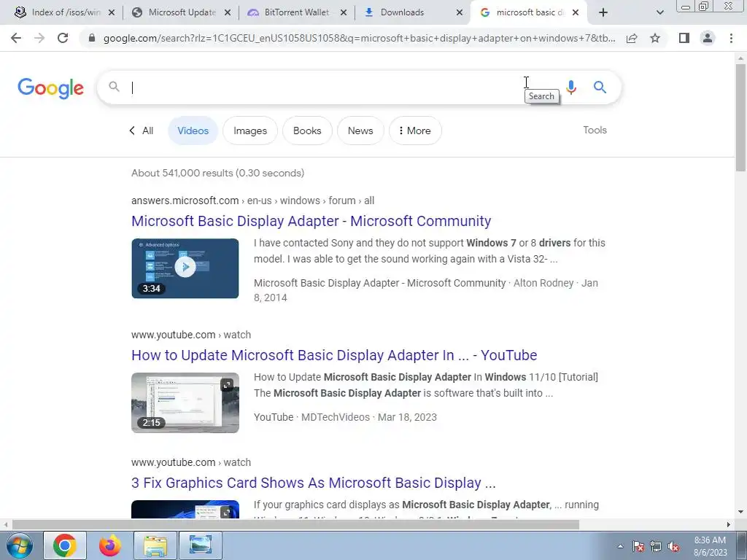Click the address bar URL
Image resolution: width=747 pixels, height=560 pixels.
(359, 38)
